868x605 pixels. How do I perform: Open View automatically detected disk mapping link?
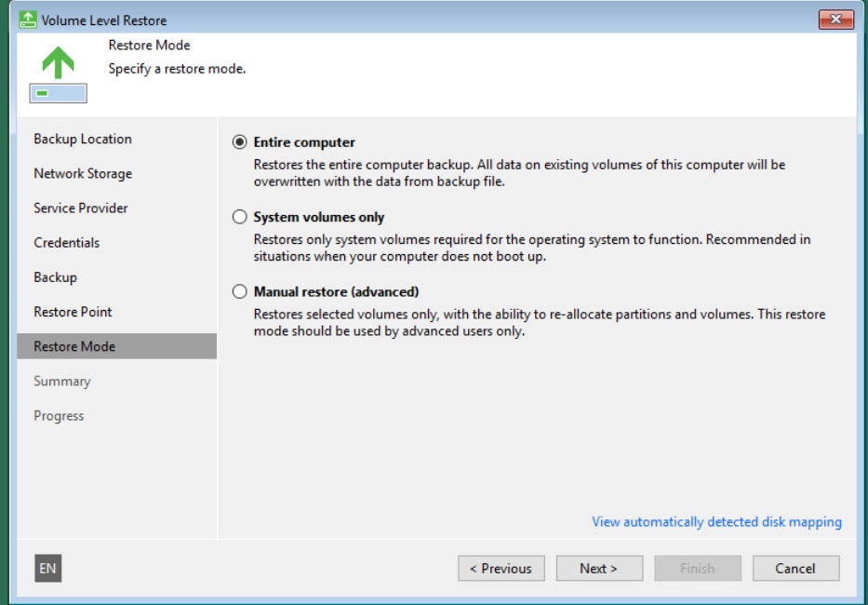click(x=716, y=522)
